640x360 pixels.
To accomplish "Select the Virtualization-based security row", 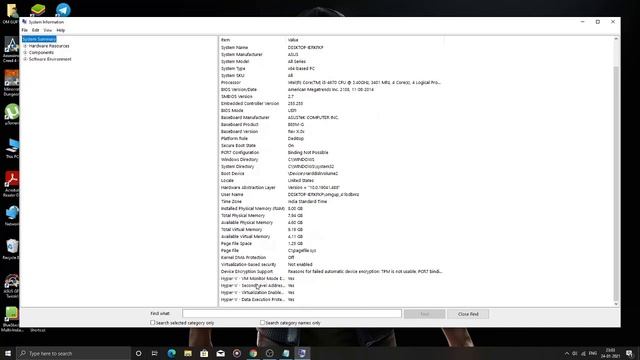I will coord(331,264).
